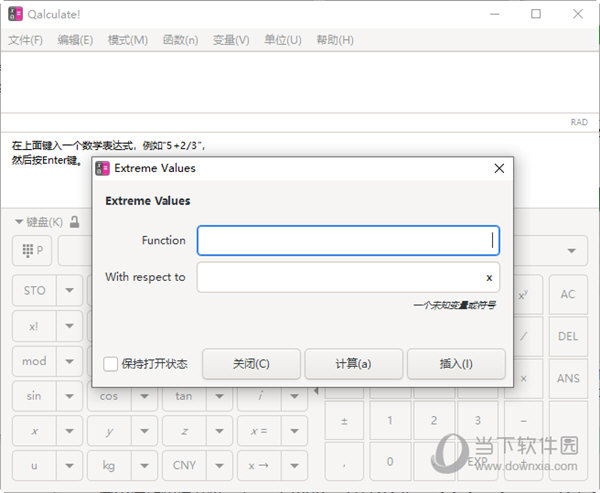Tick the 保持打开状态 checkbox
This screenshot has height=493, width=600.
111,364
